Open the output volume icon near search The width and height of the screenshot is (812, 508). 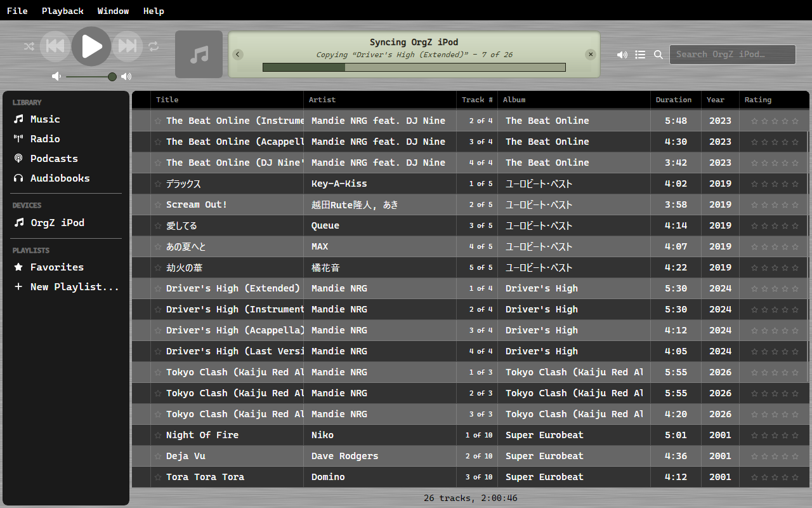[622, 55]
